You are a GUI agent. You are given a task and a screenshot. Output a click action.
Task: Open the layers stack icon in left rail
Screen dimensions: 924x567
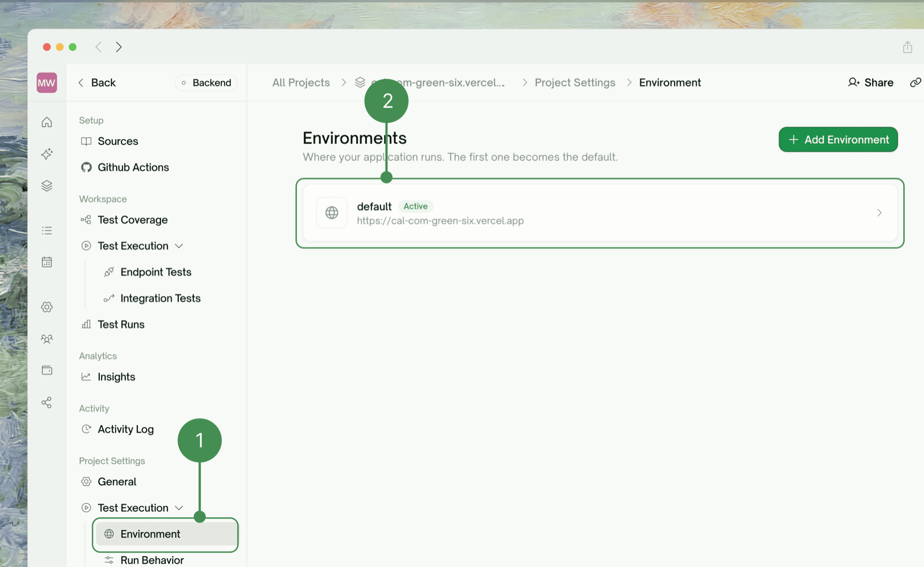tap(47, 186)
